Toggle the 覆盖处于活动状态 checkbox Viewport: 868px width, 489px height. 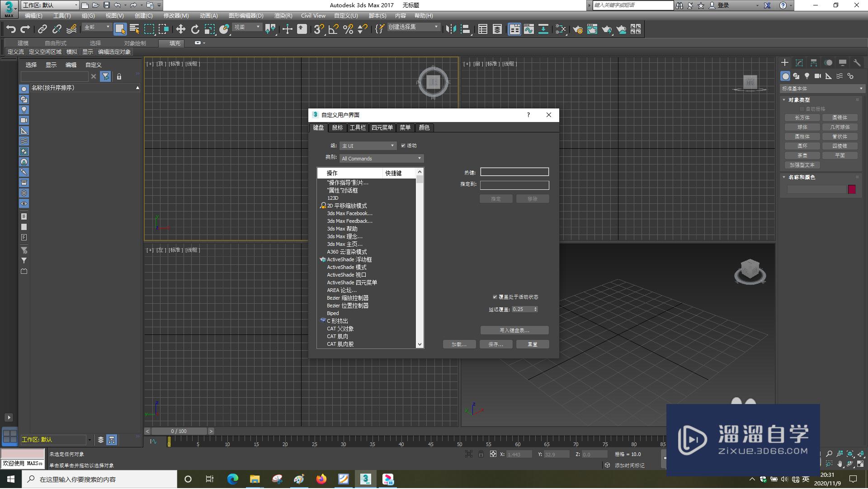click(495, 297)
